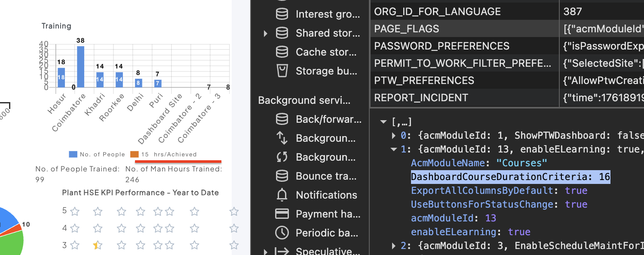Click the Cache storage database icon
The height and width of the screenshot is (255, 644).
282,52
